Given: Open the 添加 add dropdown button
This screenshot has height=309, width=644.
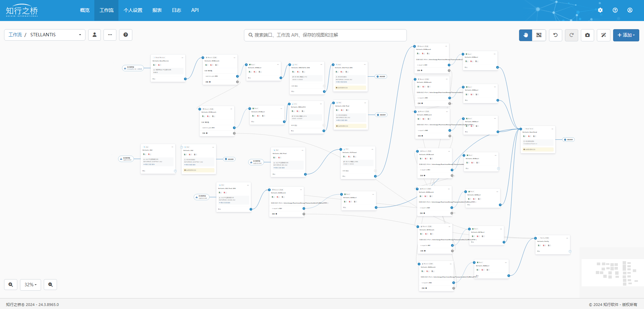Looking at the screenshot, I should click(626, 35).
